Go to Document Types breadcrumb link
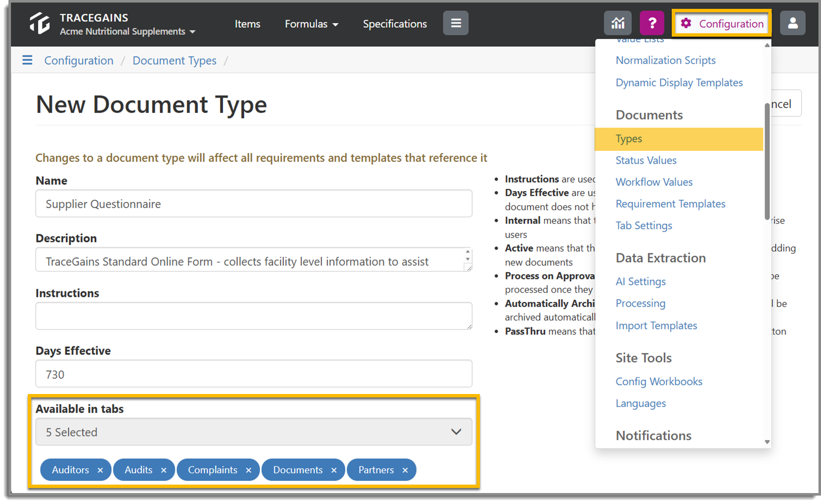 click(x=175, y=61)
